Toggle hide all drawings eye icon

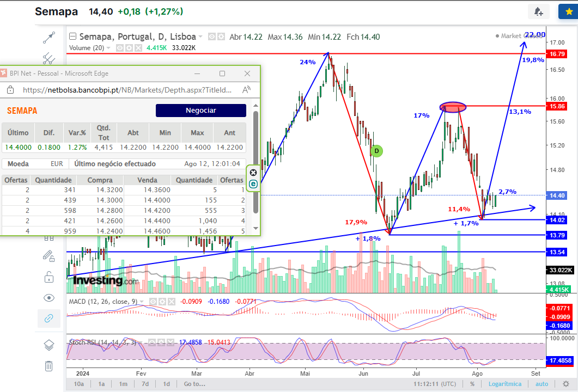(49, 298)
